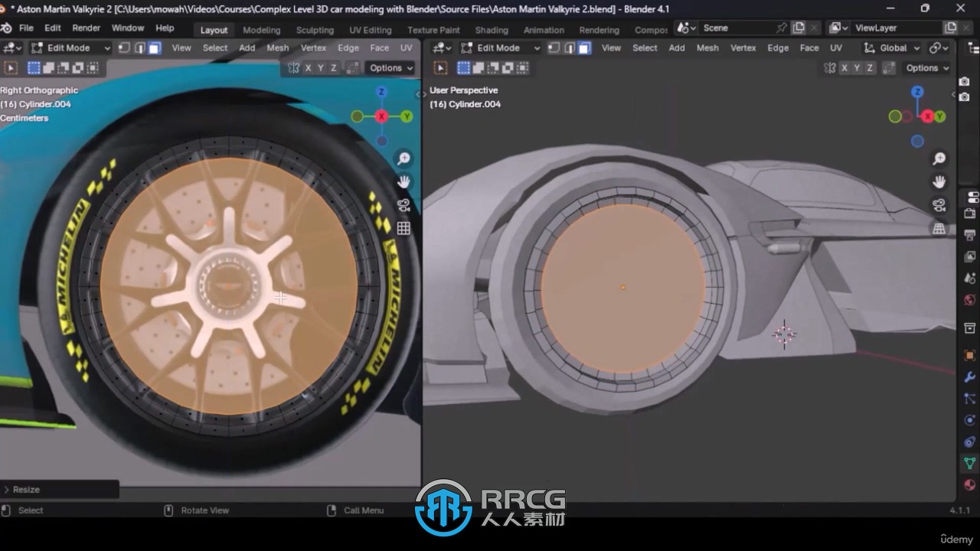Open the Collection properties tab
Image resolution: width=980 pixels, height=551 pixels.
coord(969,328)
